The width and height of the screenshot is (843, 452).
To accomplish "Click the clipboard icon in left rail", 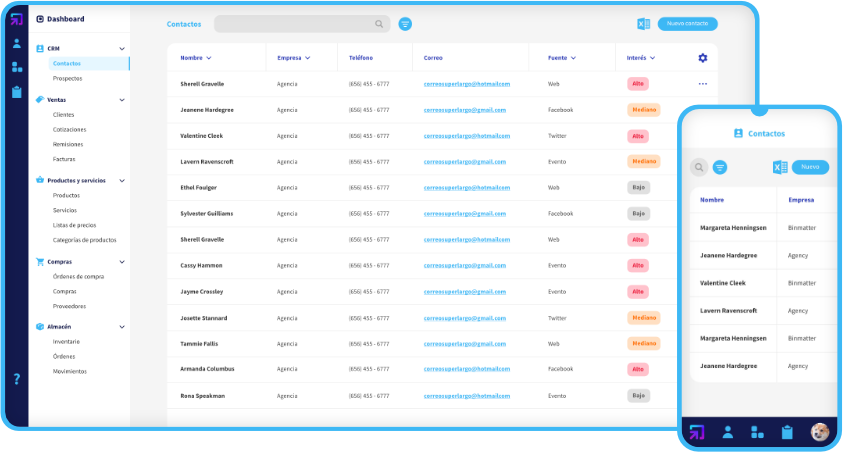I will pyautogui.click(x=17, y=92).
